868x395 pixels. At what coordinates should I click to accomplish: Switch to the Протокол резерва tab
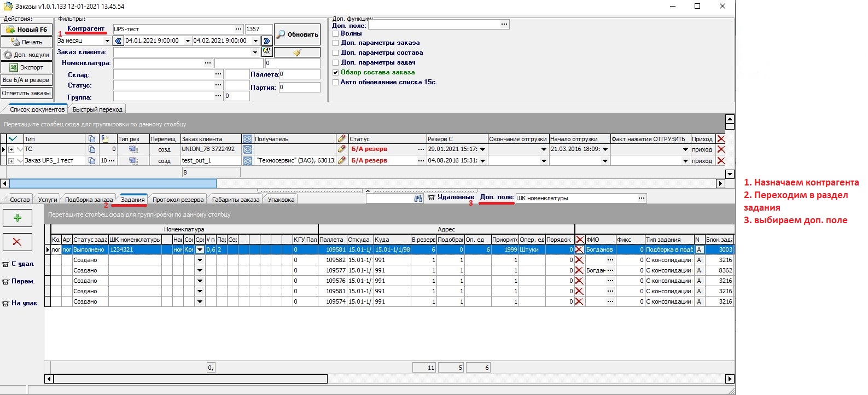[178, 200]
